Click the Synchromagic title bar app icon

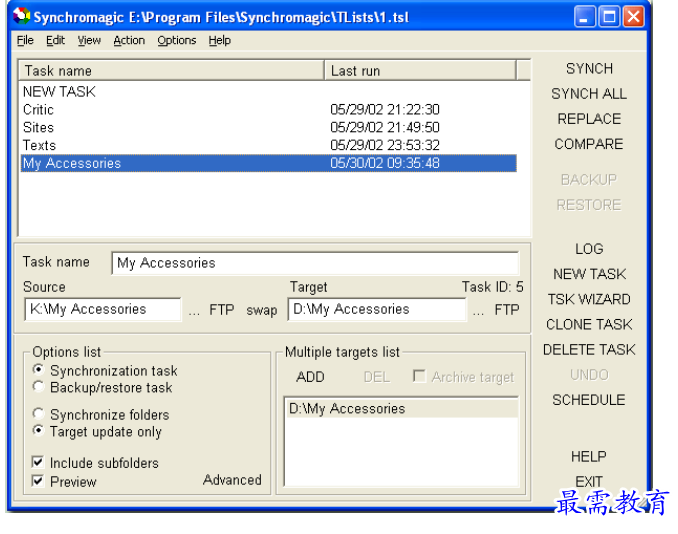[x=21, y=16]
